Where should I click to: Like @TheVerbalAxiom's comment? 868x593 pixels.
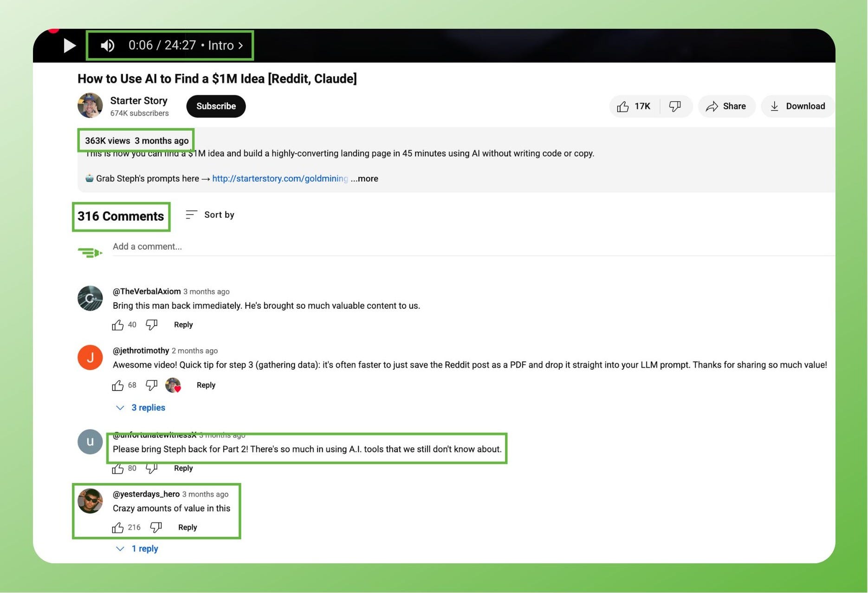117,325
